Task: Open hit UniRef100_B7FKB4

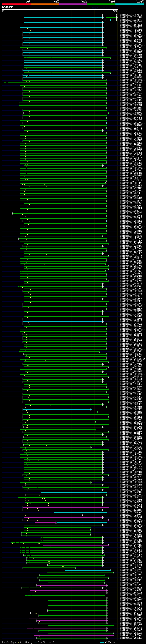Action: tap(131, 72)
